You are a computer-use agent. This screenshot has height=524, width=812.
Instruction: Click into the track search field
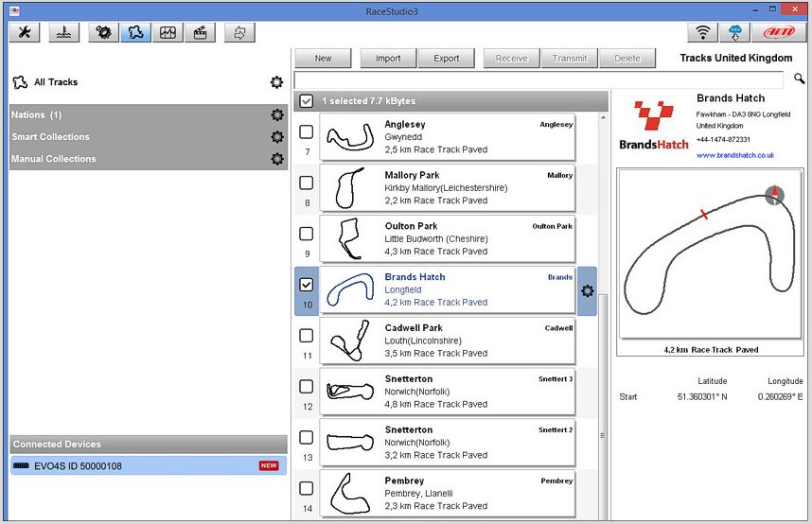tap(539, 79)
